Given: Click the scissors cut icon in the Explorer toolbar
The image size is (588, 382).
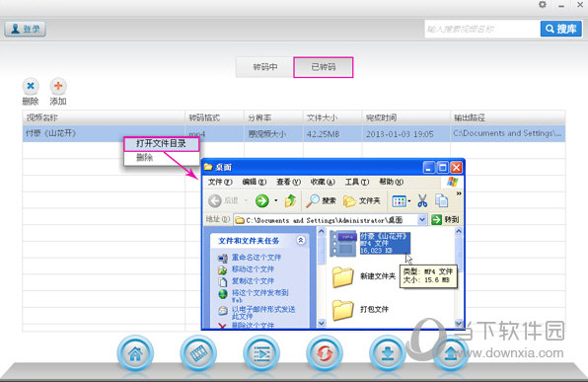Looking at the screenshot, I should 422,200.
